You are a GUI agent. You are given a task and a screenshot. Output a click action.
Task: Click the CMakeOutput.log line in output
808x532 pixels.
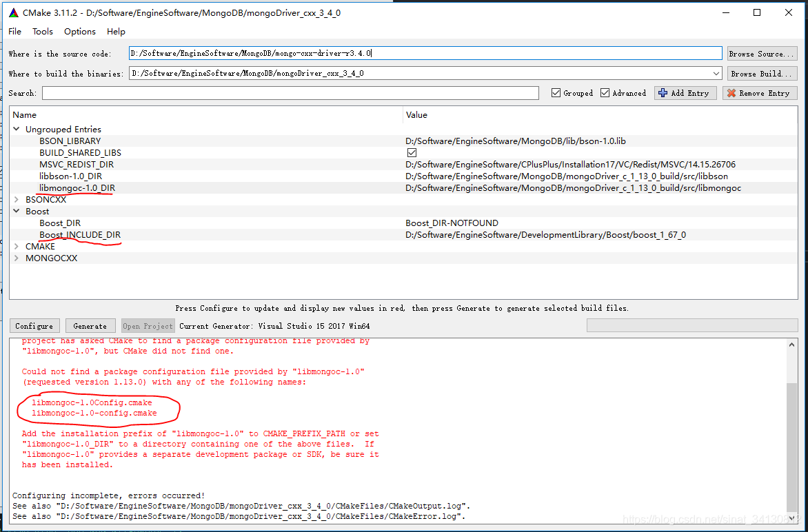tap(241, 506)
